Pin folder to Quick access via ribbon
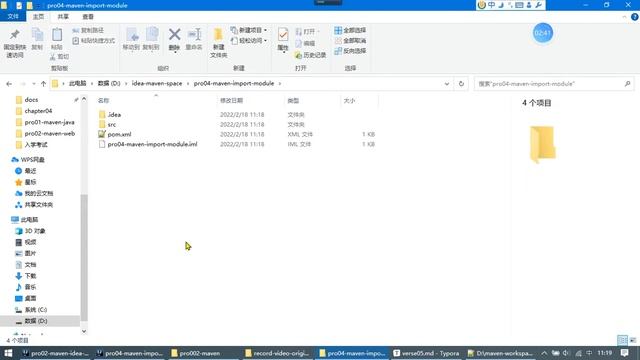 point(15,43)
